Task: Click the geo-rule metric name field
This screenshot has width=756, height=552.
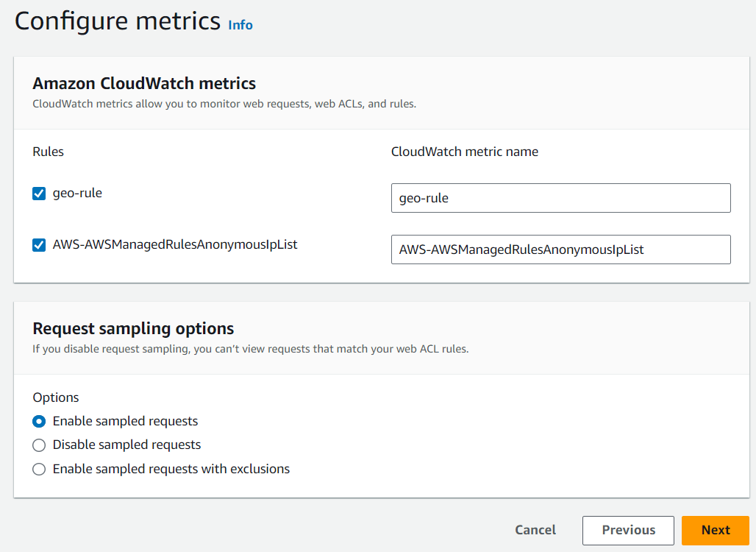Action: click(x=560, y=198)
